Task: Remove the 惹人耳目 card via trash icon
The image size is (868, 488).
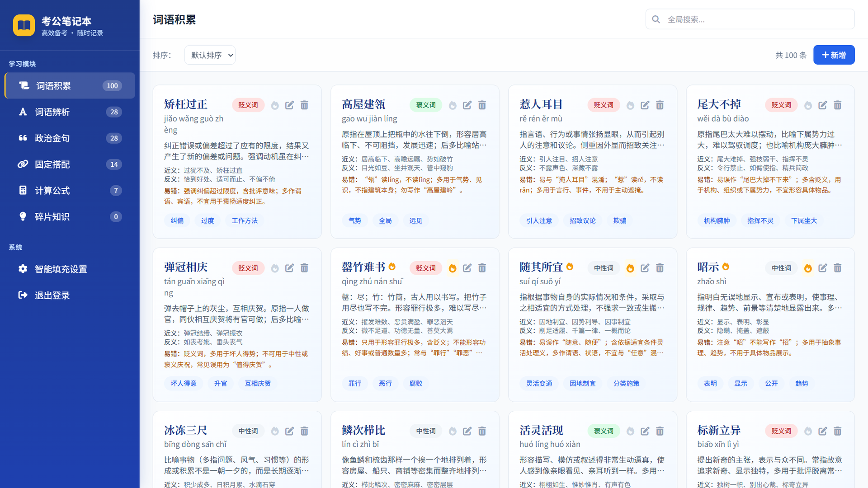Action: point(660,105)
